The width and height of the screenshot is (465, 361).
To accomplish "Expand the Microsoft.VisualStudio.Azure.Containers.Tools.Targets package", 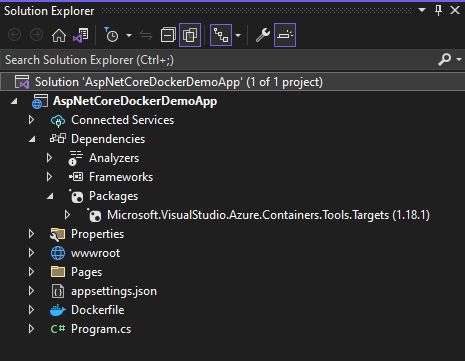I will [x=67, y=215].
